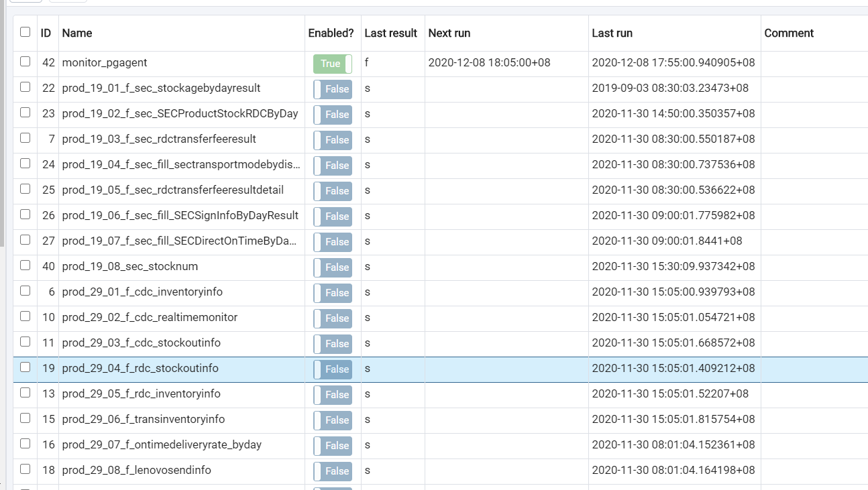Select checkbox for prod_19_03_f_sec_rdctransferfeeresult

(25, 138)
